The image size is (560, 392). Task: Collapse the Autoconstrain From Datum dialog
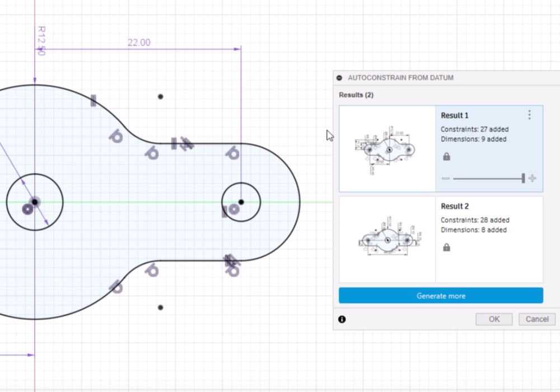(339, 78)
